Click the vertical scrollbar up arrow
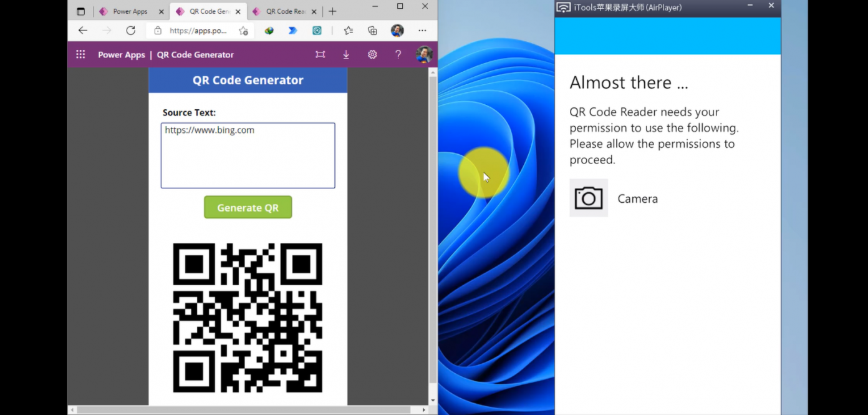Screen dimensions: 868x415 [433, 72]
